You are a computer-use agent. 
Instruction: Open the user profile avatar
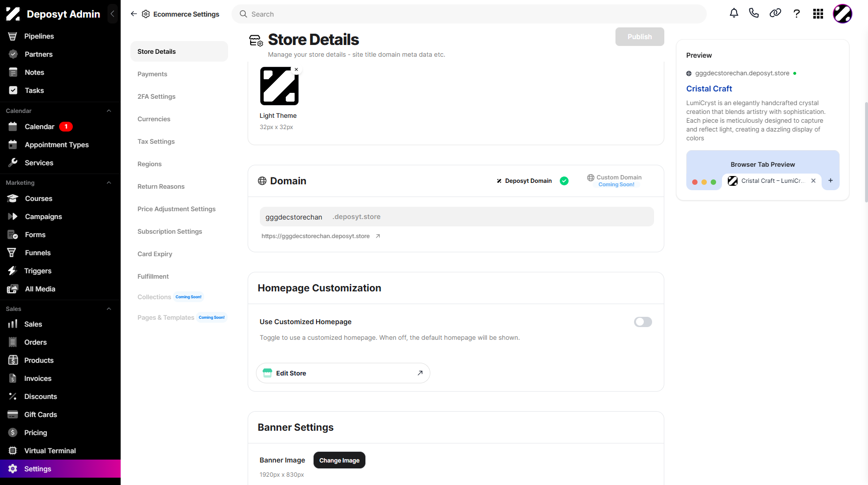point(843,14)
